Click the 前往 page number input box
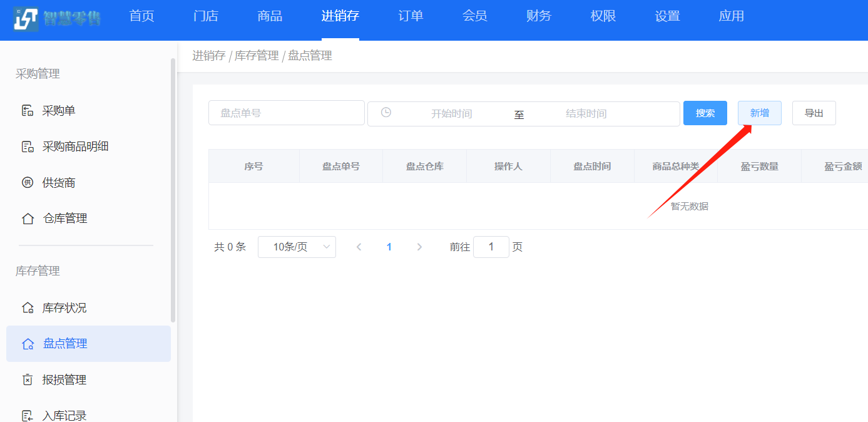The width and height of the screenshot is (868, 422). [x=491, y=247]
